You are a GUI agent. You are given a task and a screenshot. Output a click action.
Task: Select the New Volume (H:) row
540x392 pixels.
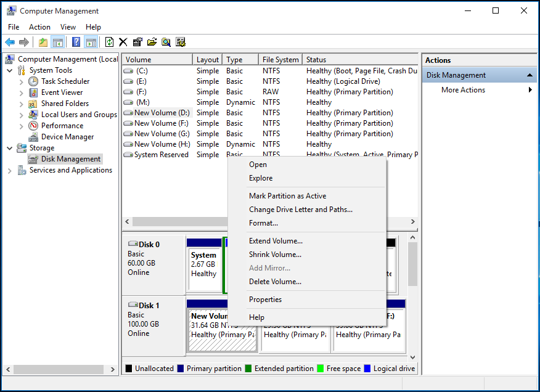[271, 144]
